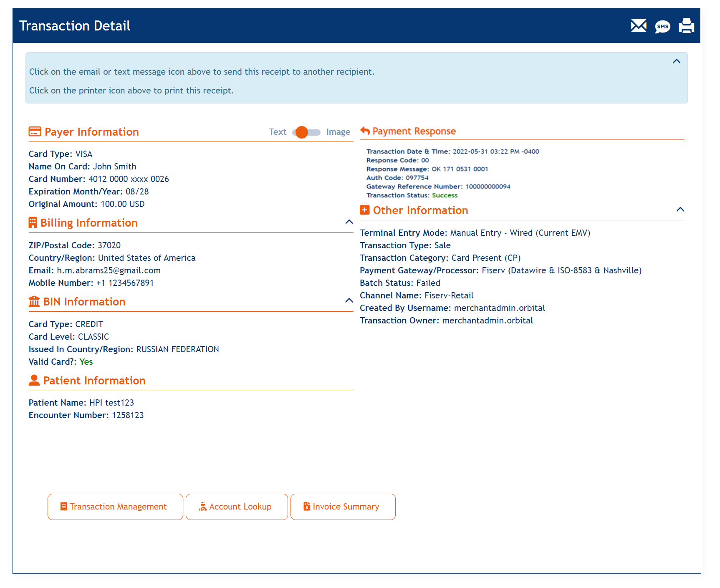Collapse the Billing Information section

[x=349, y=222]
